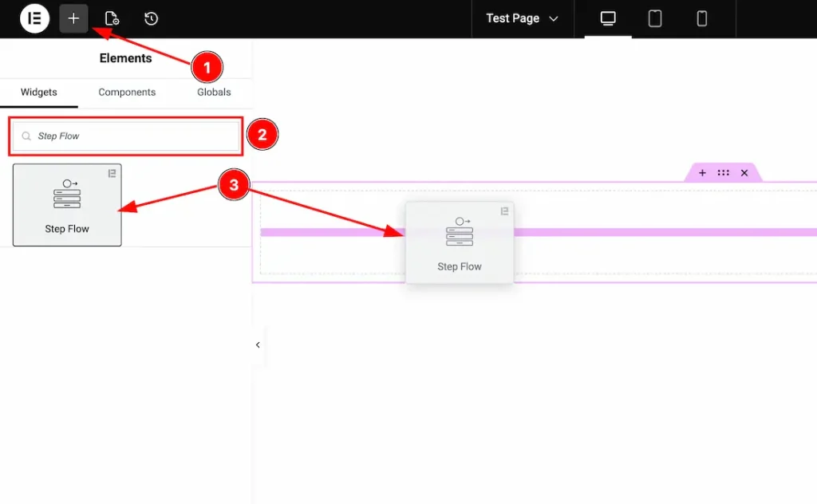Click the Add Element plus icon
Screen dimensions: 817x504
[x=73, y=18]
